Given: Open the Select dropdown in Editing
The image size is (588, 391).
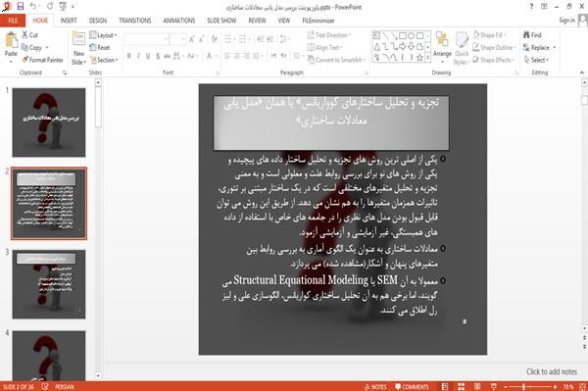Looking at the screenshot, I should (x=536, y=60).
